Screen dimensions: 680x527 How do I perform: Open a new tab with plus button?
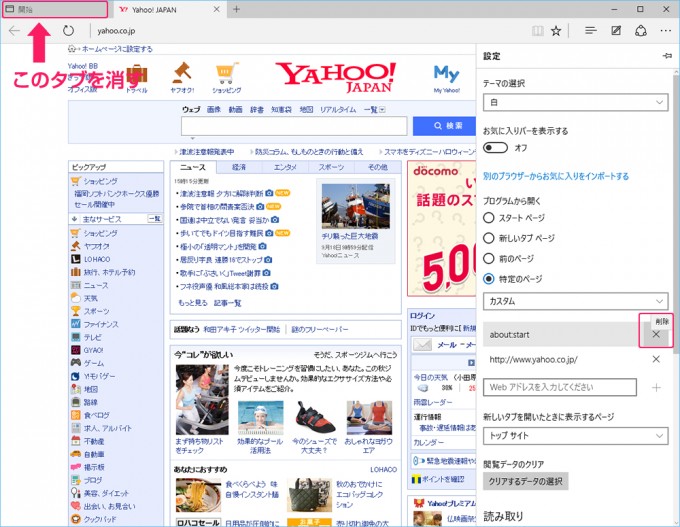click(x=236, y=9)
